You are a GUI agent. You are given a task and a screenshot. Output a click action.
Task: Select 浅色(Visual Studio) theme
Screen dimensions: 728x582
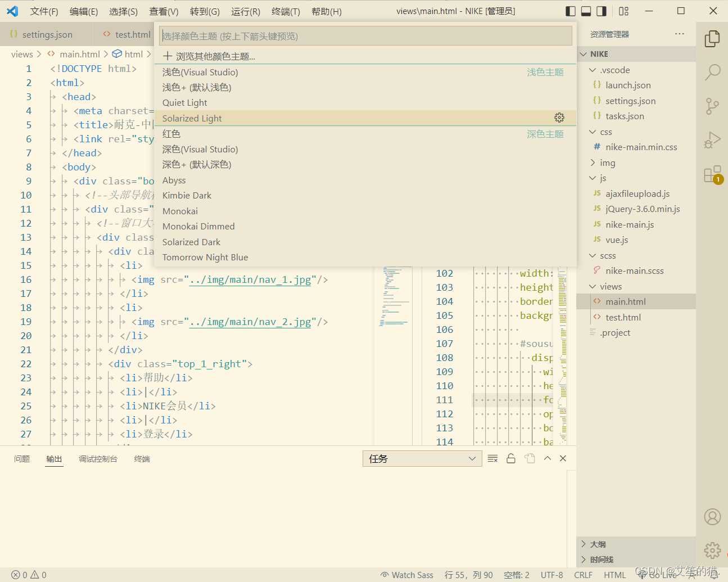click(365, 72)
